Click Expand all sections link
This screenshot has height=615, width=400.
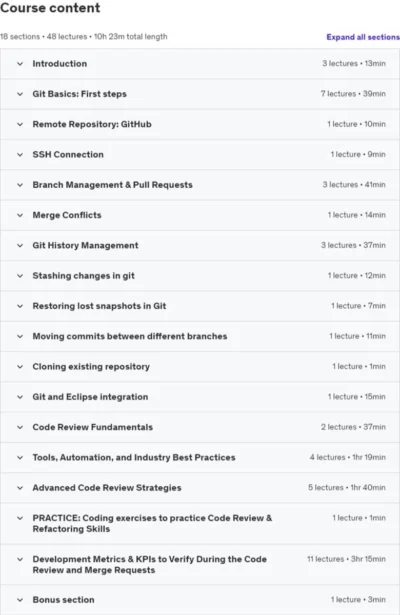click(x=363, y=37)
